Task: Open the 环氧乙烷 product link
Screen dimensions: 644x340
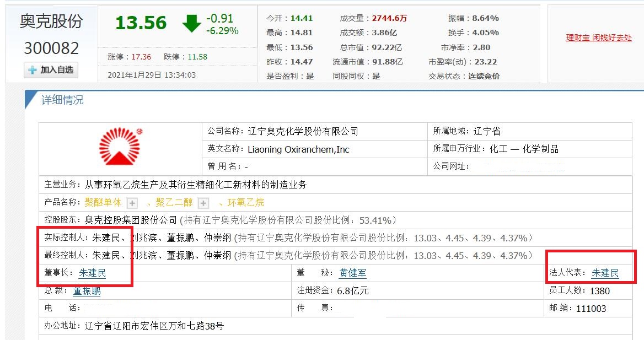Action: (x=245, y=202)
